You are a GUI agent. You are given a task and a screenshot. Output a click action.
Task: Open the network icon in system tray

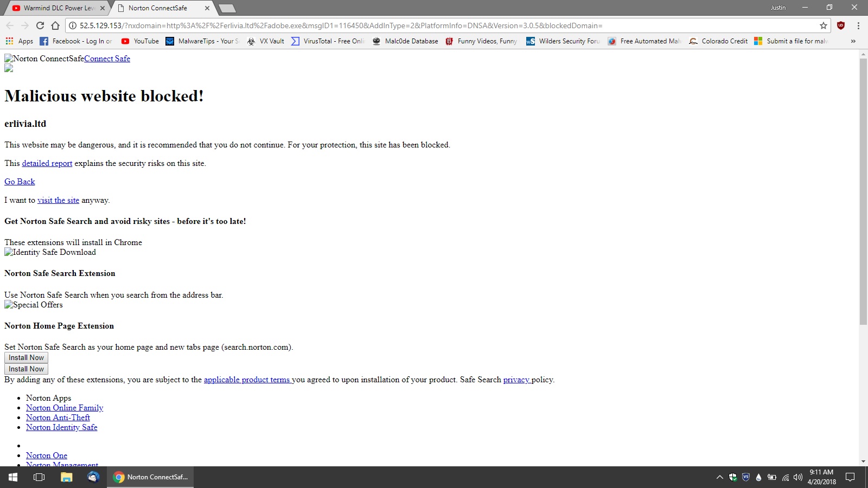[x=785, y=477]
